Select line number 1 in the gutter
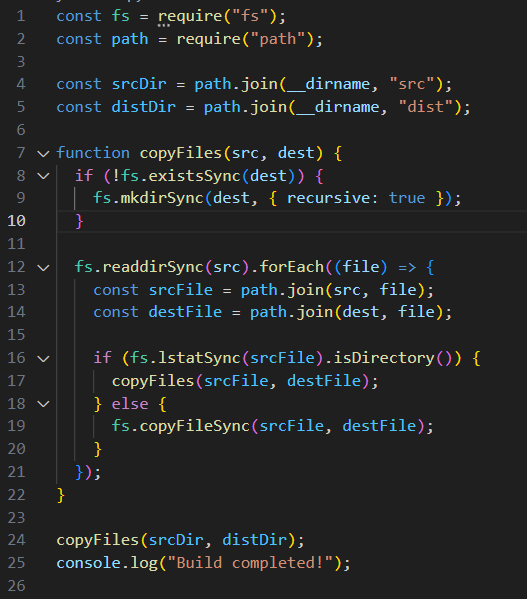The width and height of the screenshot is (527, 599). pos(21,16)
